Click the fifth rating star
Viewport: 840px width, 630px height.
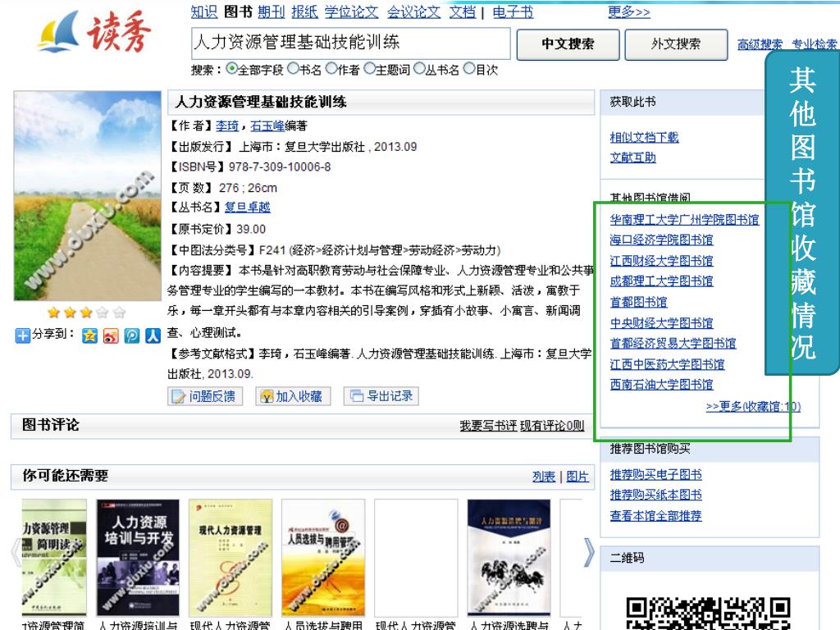point(119,313)
